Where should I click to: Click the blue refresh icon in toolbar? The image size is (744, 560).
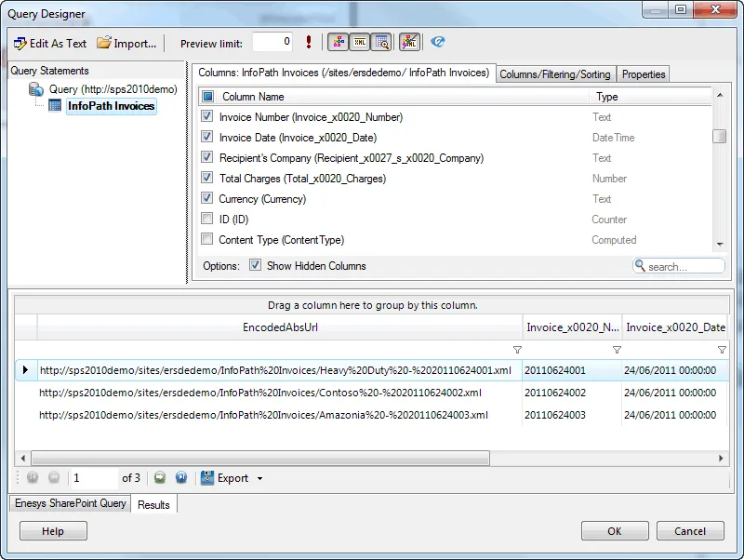coord(436,42)
